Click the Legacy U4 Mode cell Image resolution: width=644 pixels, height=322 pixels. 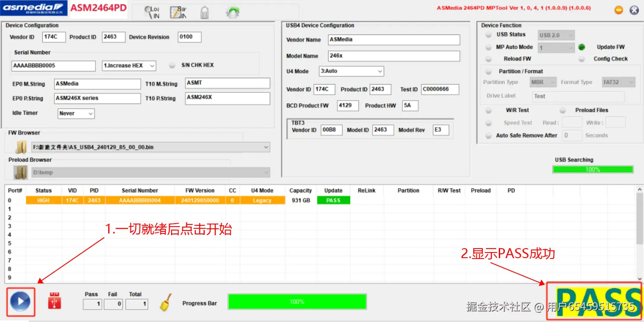pyautogui.click(x=262, y=200)
